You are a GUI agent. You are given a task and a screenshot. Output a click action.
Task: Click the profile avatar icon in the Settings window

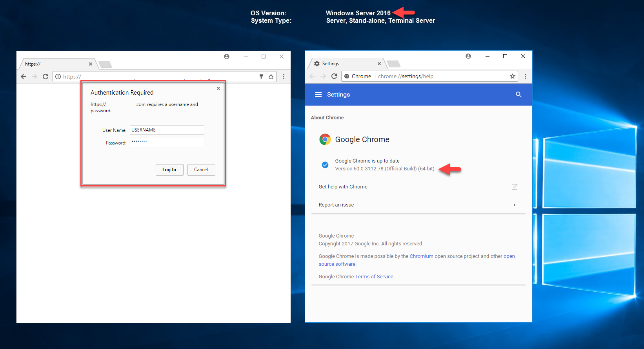pyautogui.click(x=468, y=56)
